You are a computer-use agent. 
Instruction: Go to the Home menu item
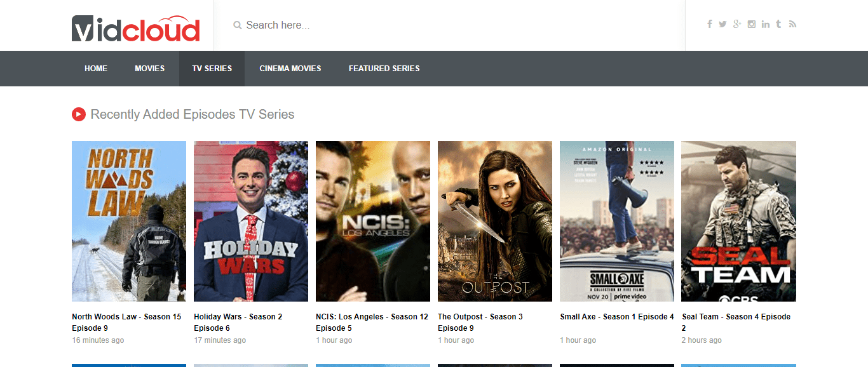click(x=96, y=69)
